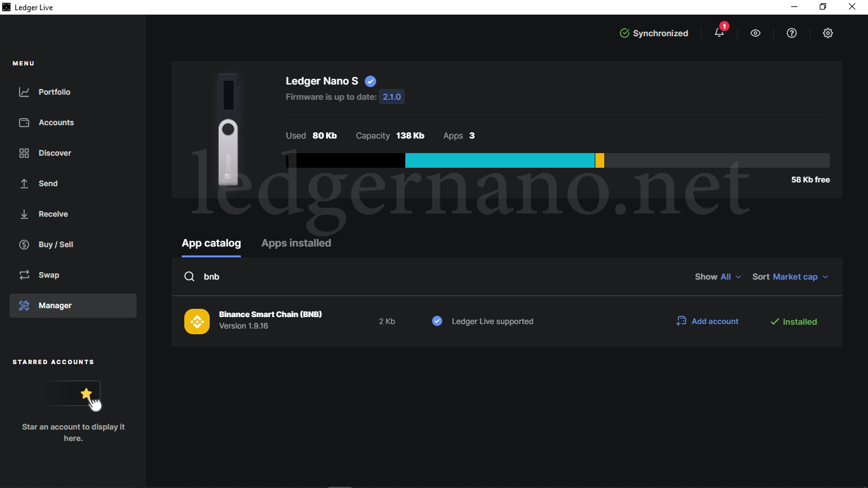868x488 pixels.
Task: Click the Ledger Live supported label
Action: pos(492,322)
